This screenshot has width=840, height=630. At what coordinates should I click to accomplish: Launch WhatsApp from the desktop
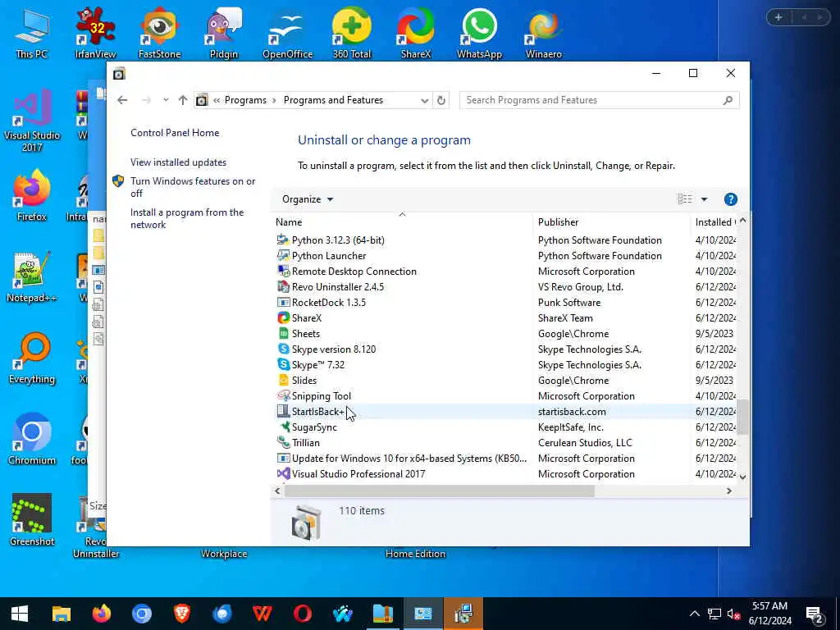click(479, 33)
